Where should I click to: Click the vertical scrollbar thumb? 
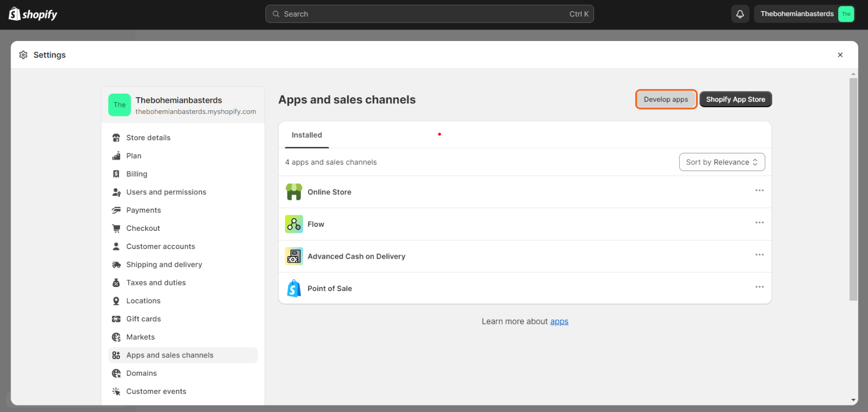point(853,189)
